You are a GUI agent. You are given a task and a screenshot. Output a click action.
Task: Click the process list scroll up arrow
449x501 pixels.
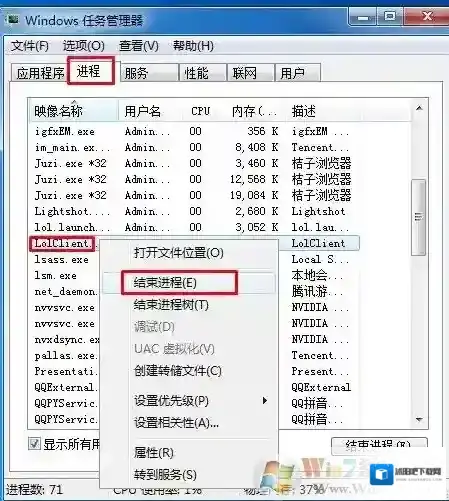tap(419, 108)
